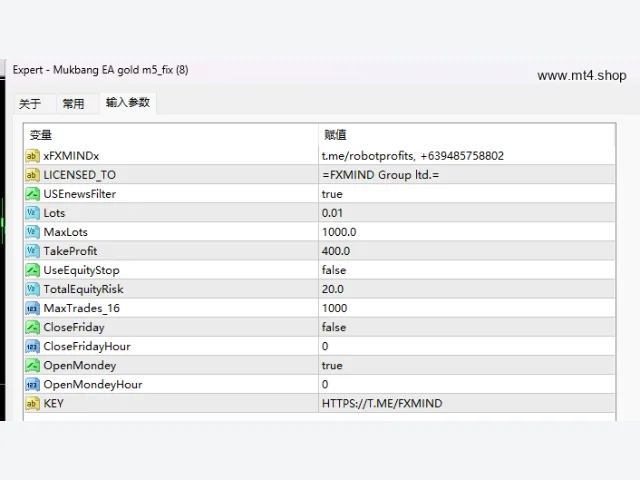
Task: Click the double icon beside MaxLots
Action: pos(32,232)
